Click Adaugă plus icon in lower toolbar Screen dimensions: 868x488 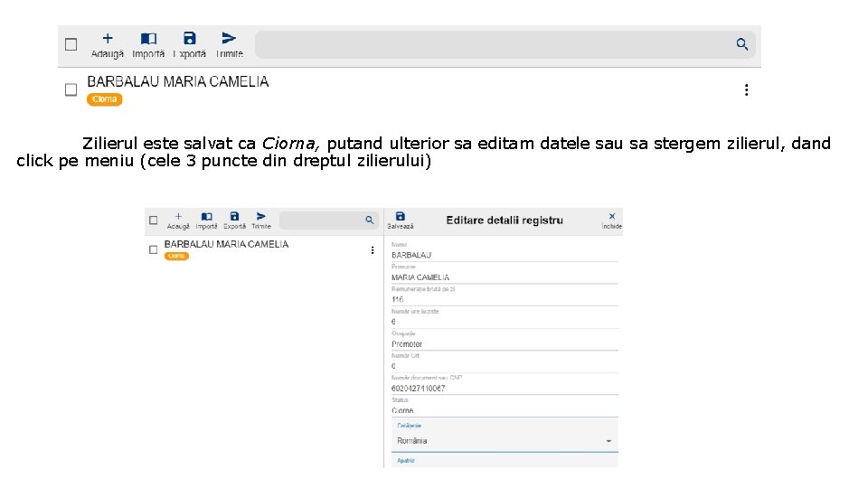[x=178, y=216]
